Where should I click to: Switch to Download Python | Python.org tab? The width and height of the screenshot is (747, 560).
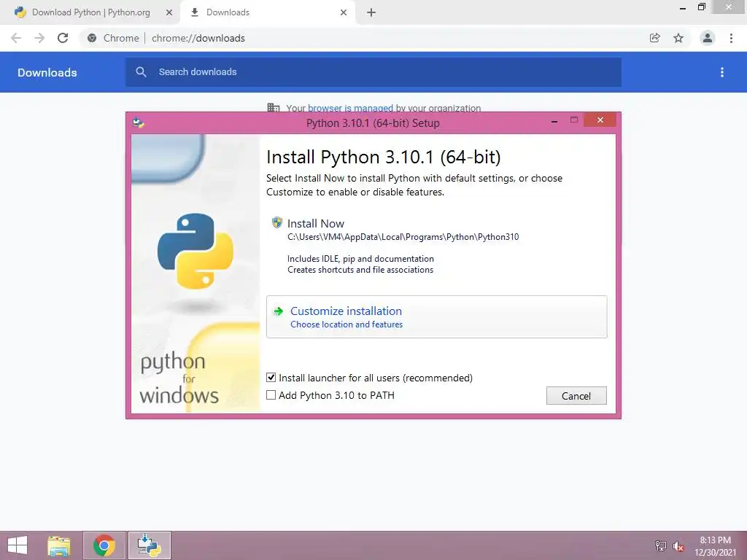(90, 12)
